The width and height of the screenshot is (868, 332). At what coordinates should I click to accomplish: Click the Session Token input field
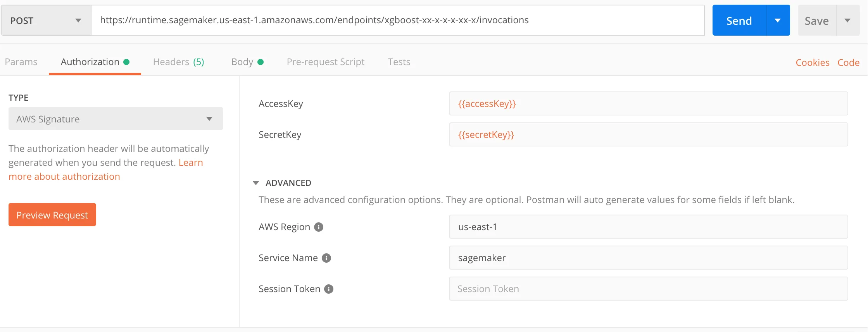coord(648,289)
